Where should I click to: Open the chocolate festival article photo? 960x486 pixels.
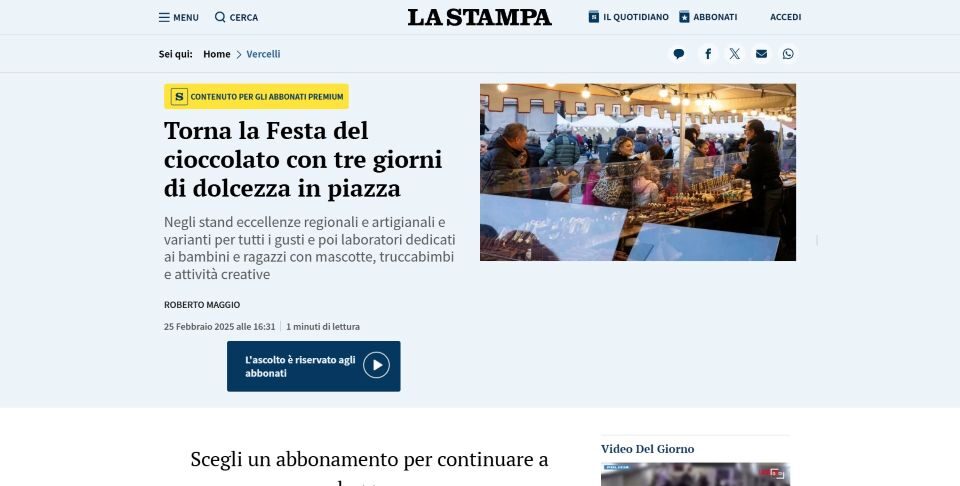[x=638, y=172]
